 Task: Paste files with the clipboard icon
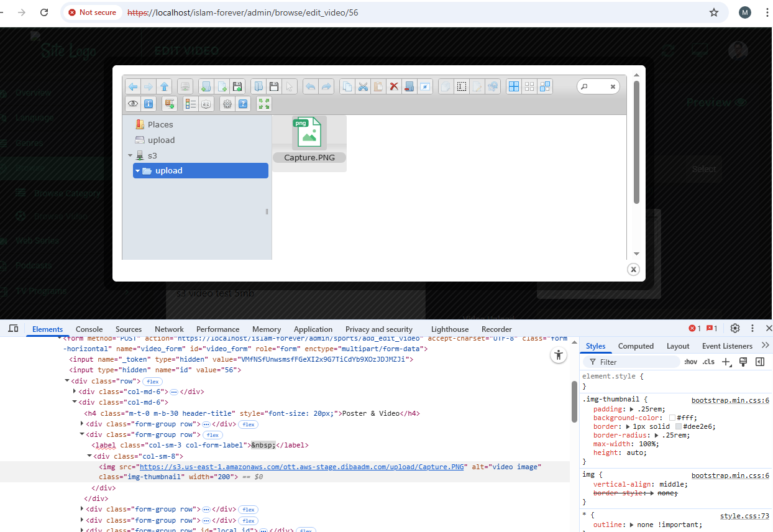pos(378,86)
